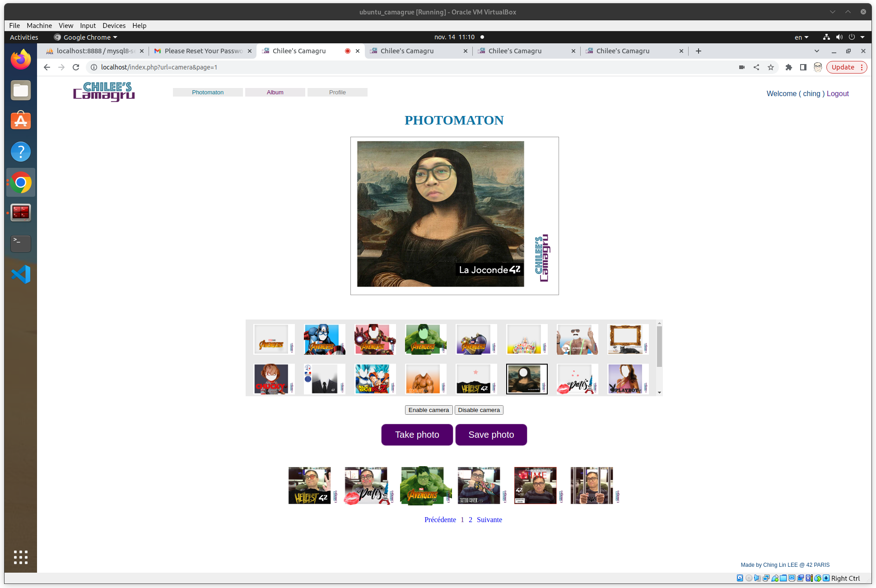Select the Hulk Avengers frame thumbnail
This screenshot has width=876, height=588.
425,339
